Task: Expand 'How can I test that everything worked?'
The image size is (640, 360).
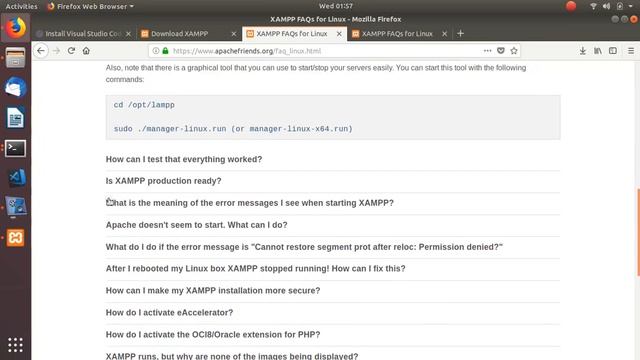Action: pos(184,159)
